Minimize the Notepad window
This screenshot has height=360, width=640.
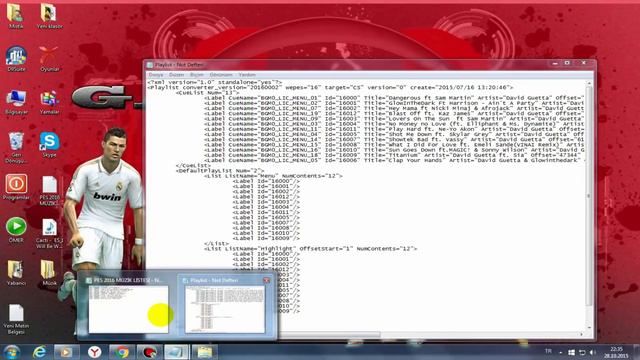[555, 63]
